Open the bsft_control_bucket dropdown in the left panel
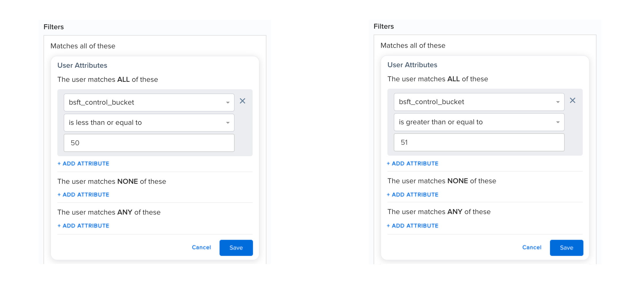Image resolution: width=644 pixels, height=290 pixels. click(x=149, y=103)
